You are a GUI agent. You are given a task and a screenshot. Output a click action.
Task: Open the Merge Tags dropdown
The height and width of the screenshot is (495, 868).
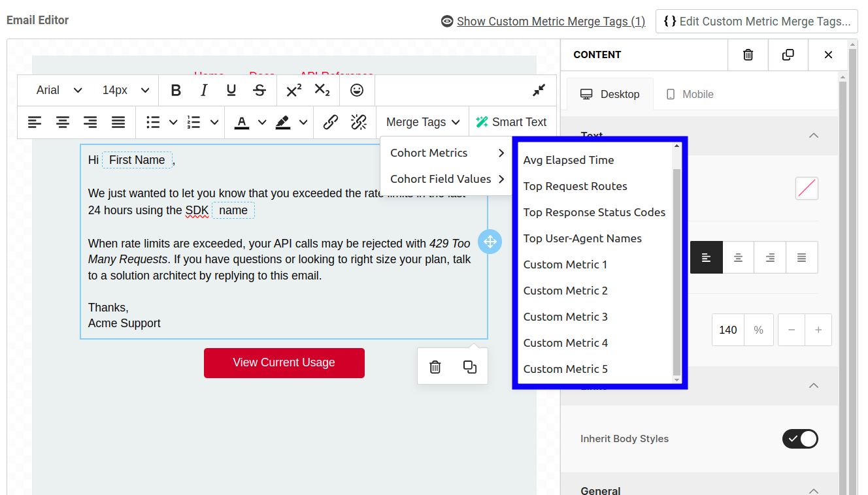point(422,122)
